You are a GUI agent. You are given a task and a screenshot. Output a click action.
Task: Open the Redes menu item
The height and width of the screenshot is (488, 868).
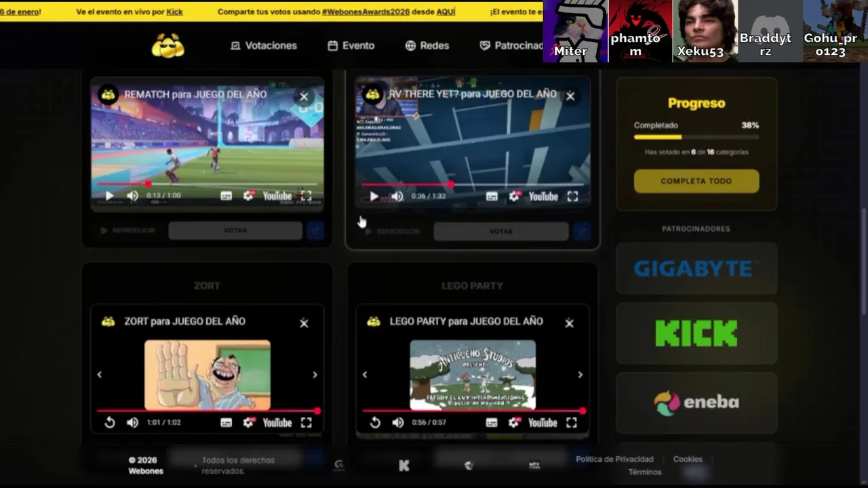pyautogui.click(x=427, y=45)
